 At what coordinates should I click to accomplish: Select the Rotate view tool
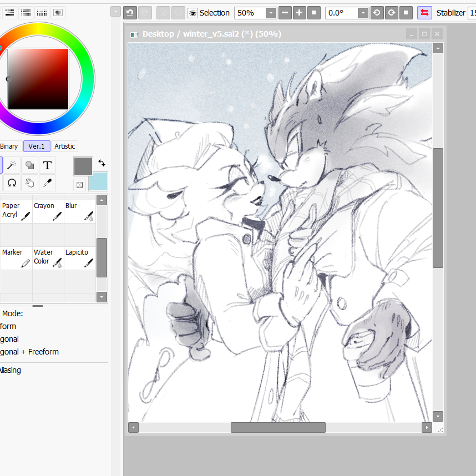click(x=12, y=183)
